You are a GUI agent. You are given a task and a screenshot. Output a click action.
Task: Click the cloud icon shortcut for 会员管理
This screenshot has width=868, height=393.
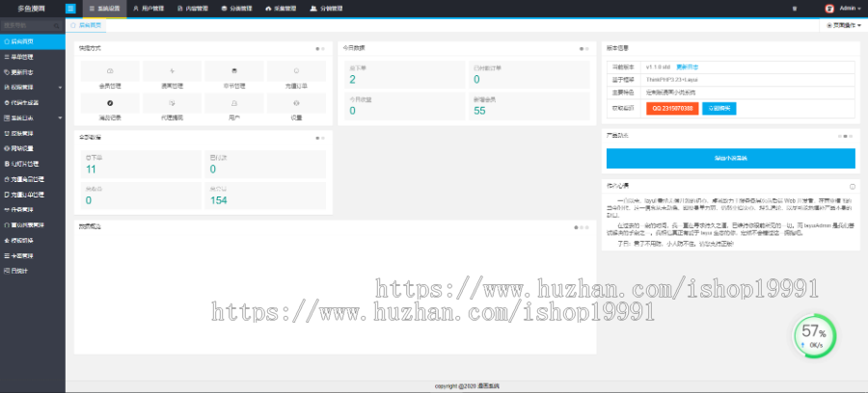click(110, 71)
